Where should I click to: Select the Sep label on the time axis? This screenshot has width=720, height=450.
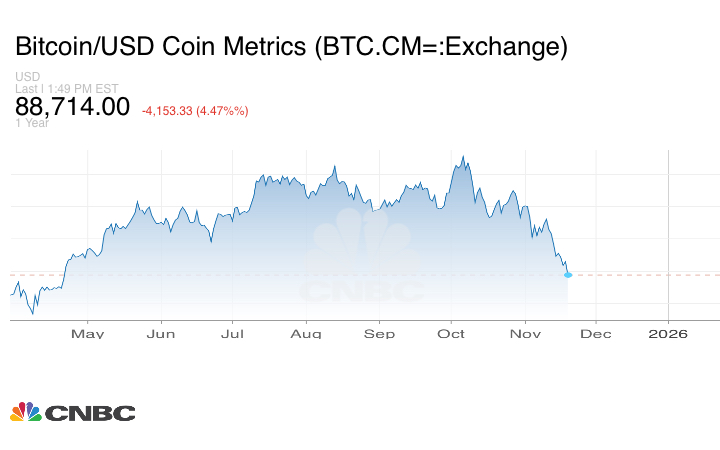[x=379, y=334]
